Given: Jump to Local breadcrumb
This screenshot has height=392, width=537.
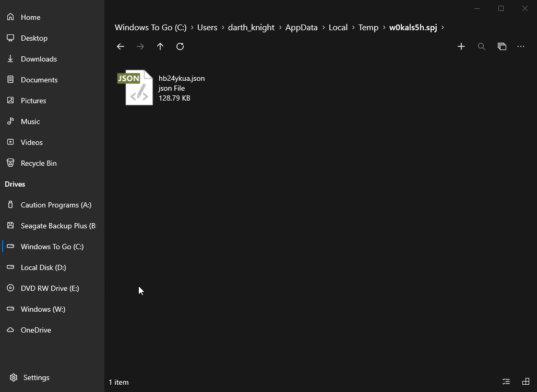Looking at the screenshot, I should pyautogui.click(x=338, y=27).
